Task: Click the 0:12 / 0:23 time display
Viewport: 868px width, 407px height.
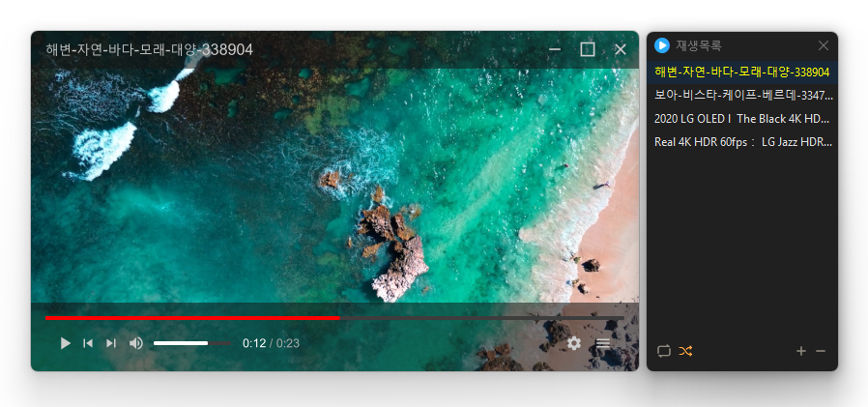Action: (x=271, y=343)
